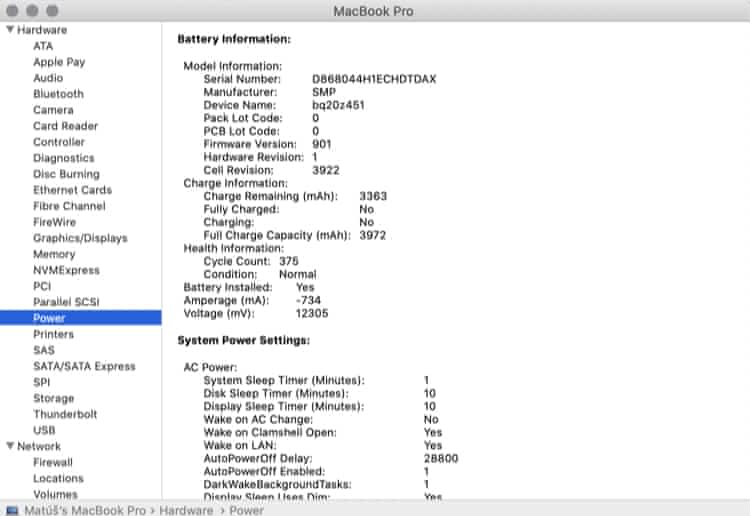The image size is (750, 516).
Task: Show Ethernet Cards information
Action: [72, 190]
